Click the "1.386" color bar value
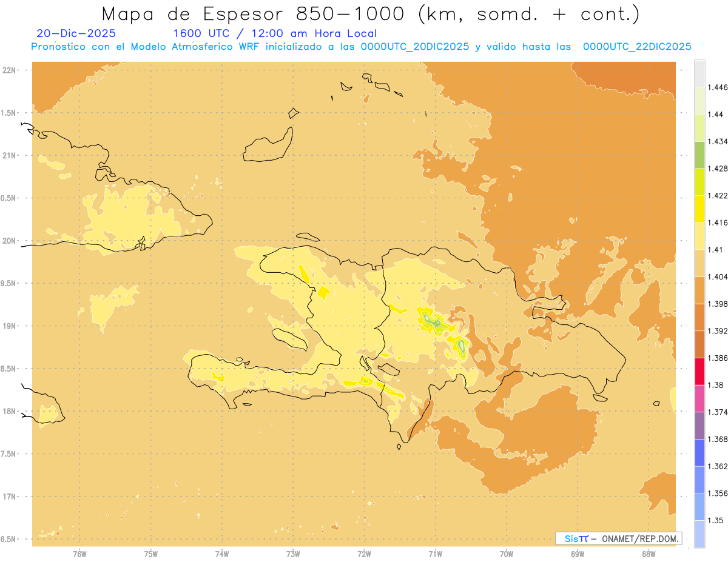Screen dimensions: 728x562 point(716,358)
